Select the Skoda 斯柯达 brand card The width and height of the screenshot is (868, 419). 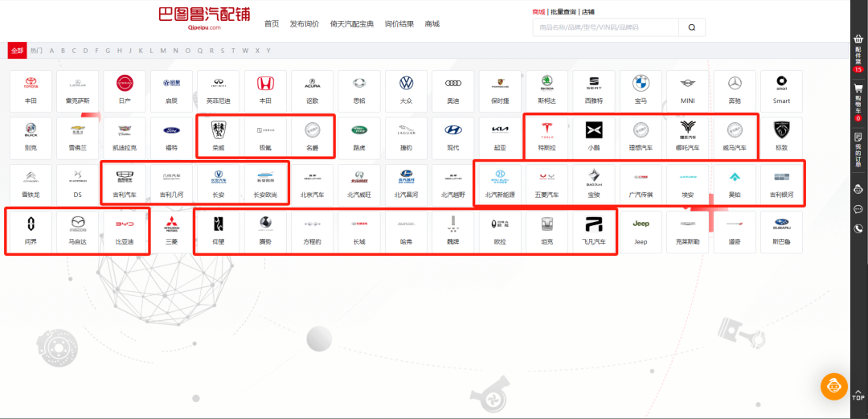click(547, 92)
